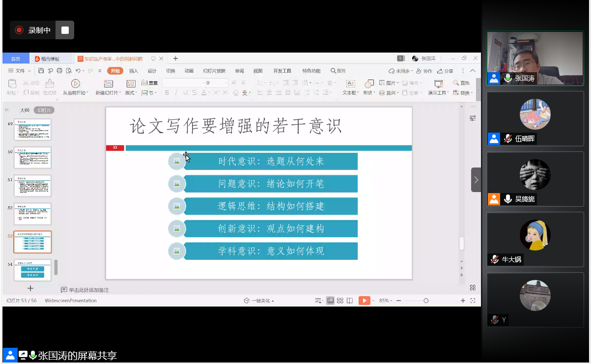This screenshot has height=364, width=591.
Task: Toggle bold formatting in ribbon
Action: [167, 92]
